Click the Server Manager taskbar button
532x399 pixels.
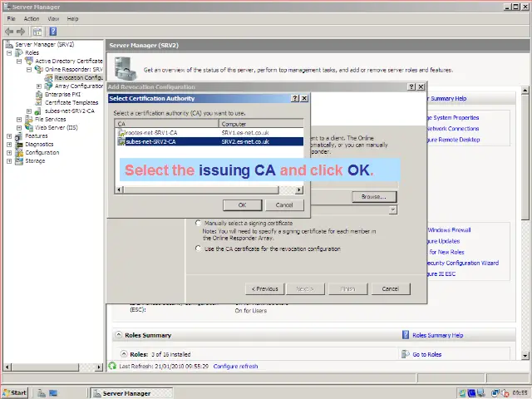pyautogui.click(x=131, y=393)
